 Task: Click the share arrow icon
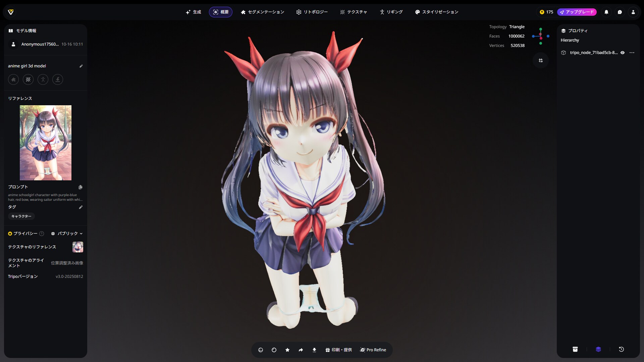pyautogui.click(x=301, y=350)
